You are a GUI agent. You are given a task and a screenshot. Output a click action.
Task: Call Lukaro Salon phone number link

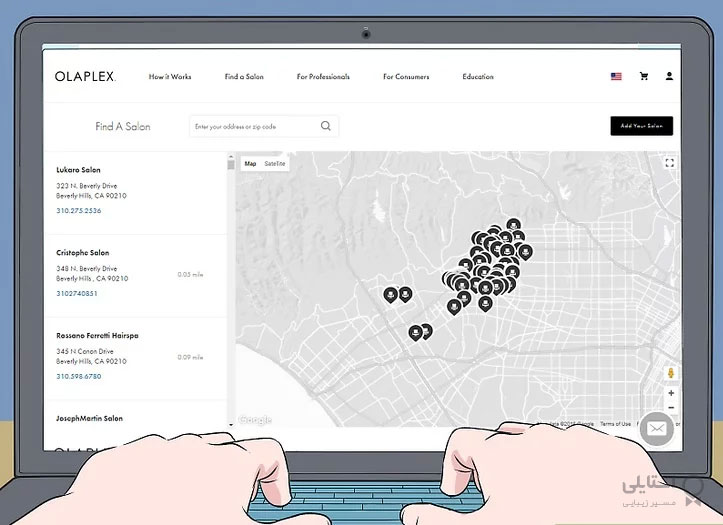pyautogui.click(x=78, y=211)
